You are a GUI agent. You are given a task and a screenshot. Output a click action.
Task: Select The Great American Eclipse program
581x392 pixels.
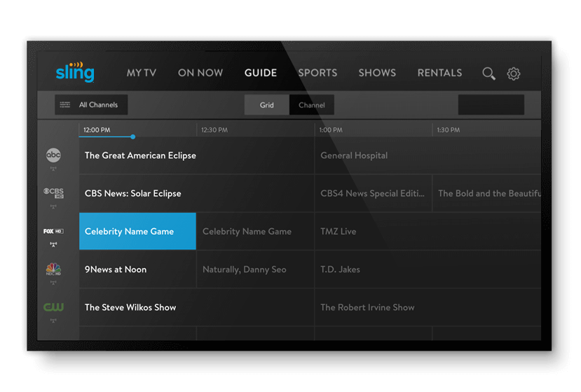(x=196, y=155)
